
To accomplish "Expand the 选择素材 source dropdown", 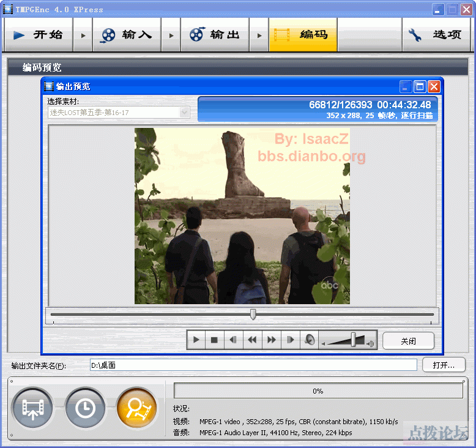I will pyautogui.click(x=184, y=113).
